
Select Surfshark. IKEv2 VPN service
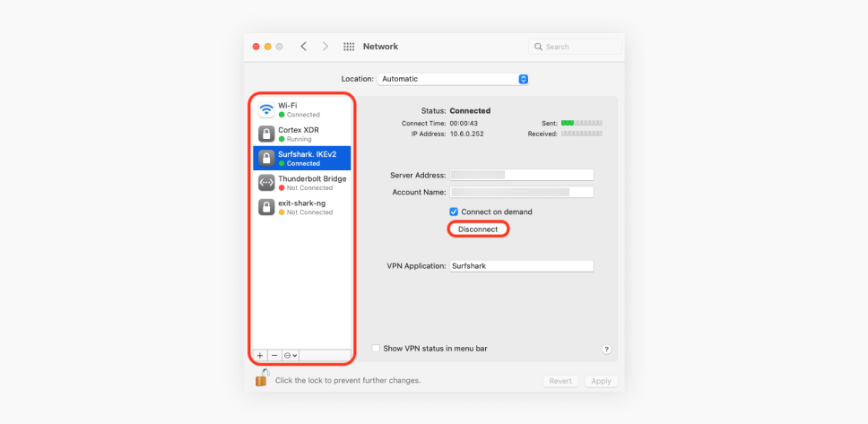pyautogui.click(x=301, y=159)
